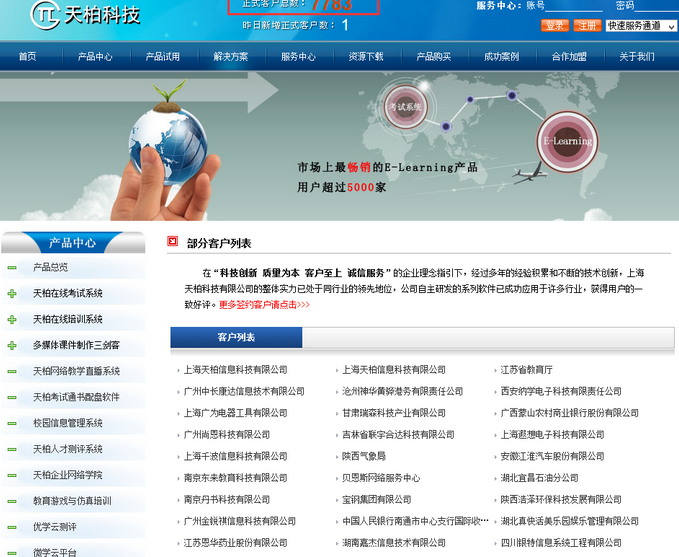This screenshot has height=557, width=679.
Task: Click the green minus icon beside 产品总览
Action: tap(12, 268)
